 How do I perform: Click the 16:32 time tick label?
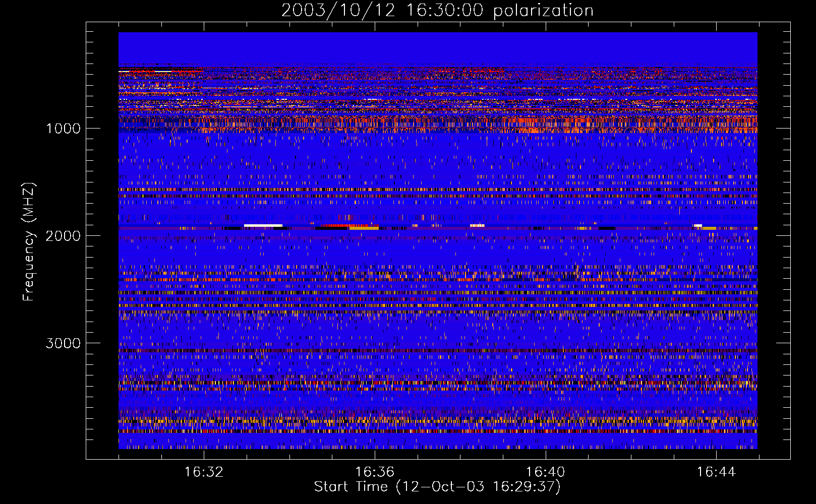(x=204, y=472)
